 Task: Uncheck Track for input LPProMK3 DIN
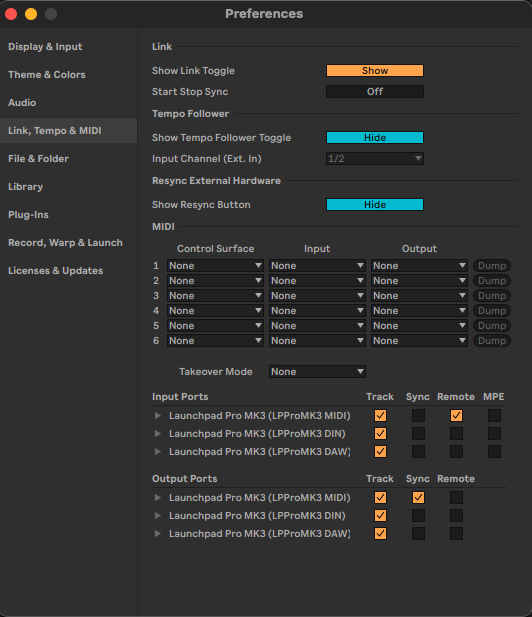380,434
